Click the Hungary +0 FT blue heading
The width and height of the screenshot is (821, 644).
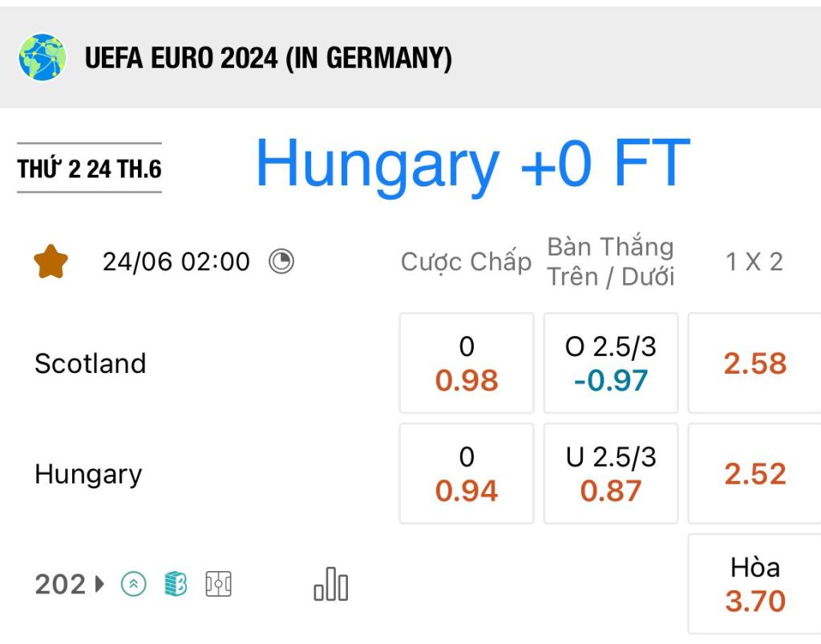pos(473,164)
